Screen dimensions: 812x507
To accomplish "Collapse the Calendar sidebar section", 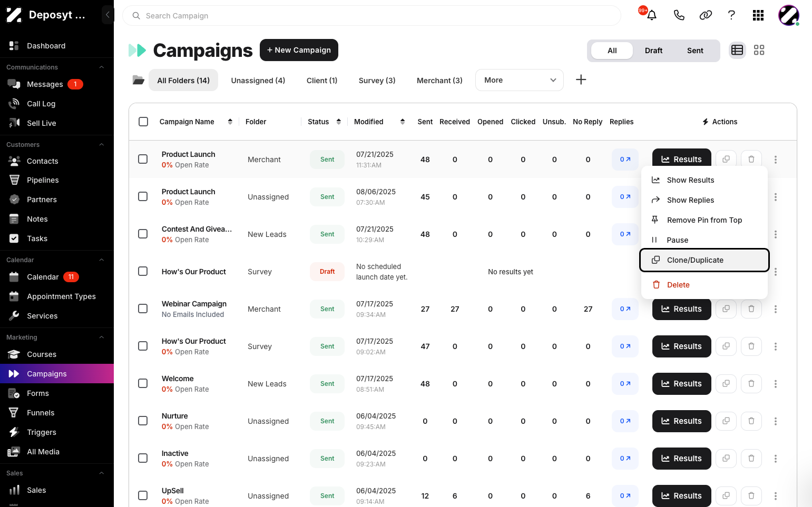I will 102,260.
